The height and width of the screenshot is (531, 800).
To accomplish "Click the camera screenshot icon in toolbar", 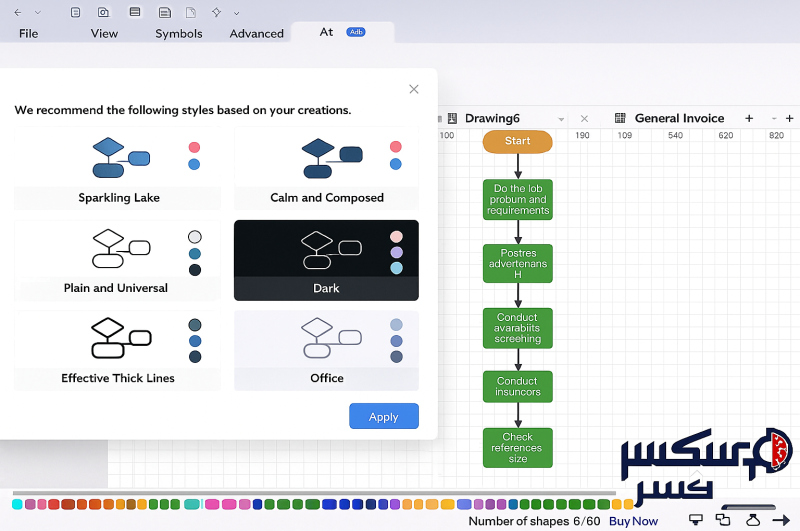I will (x=103, y=12).
